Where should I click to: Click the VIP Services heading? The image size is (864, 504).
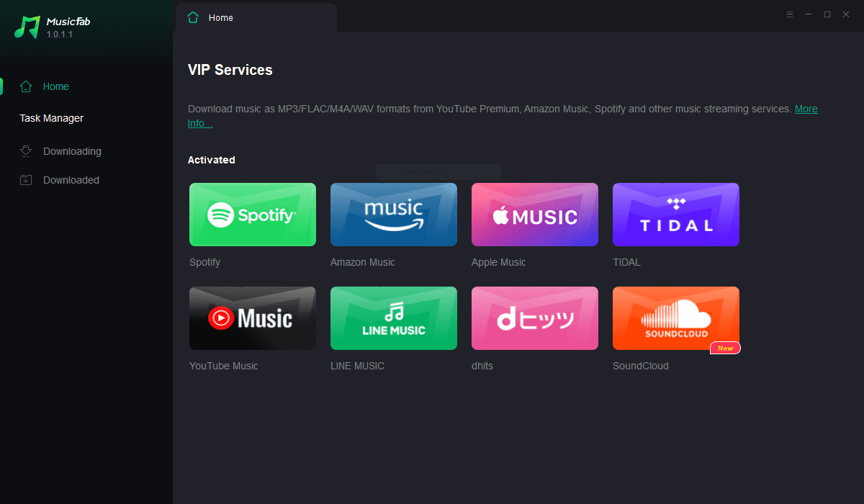230,70
